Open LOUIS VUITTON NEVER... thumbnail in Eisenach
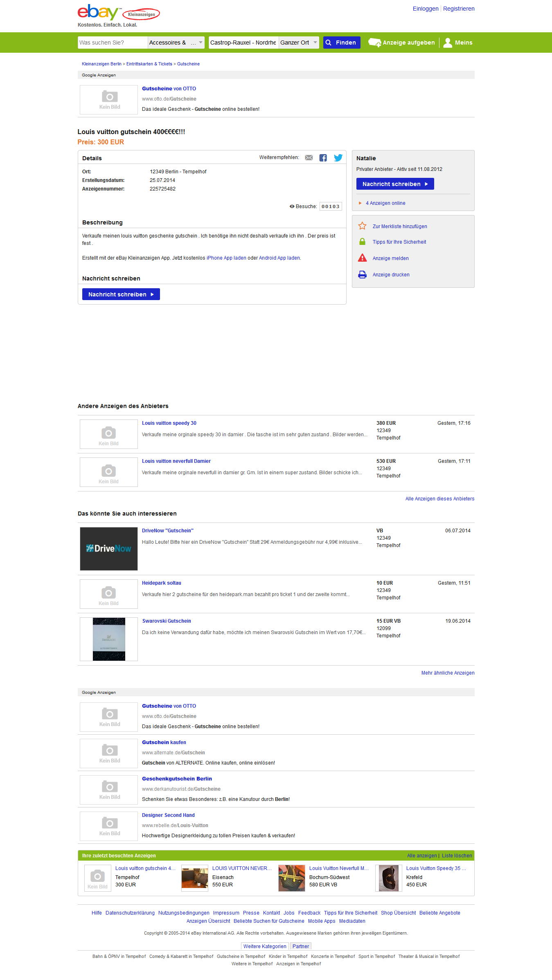The image size is (552, 980). pyautogui.click(x=195, y=878)
